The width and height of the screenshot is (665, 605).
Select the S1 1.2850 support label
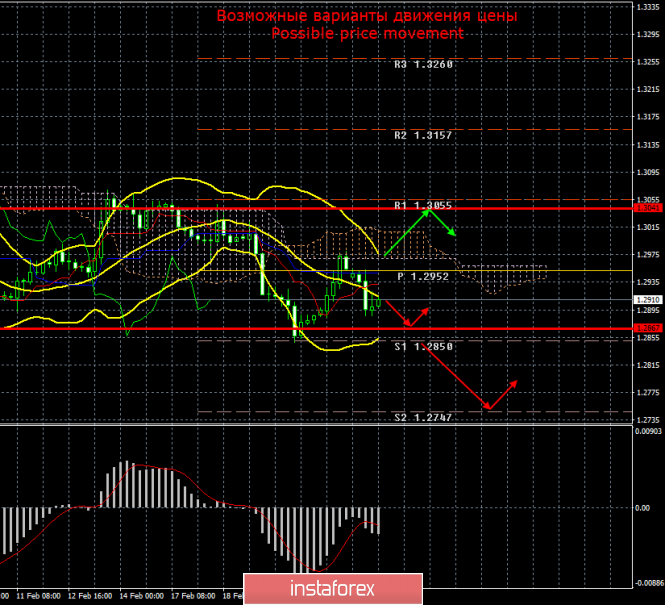pyautogui.click(x=423, y=347)
